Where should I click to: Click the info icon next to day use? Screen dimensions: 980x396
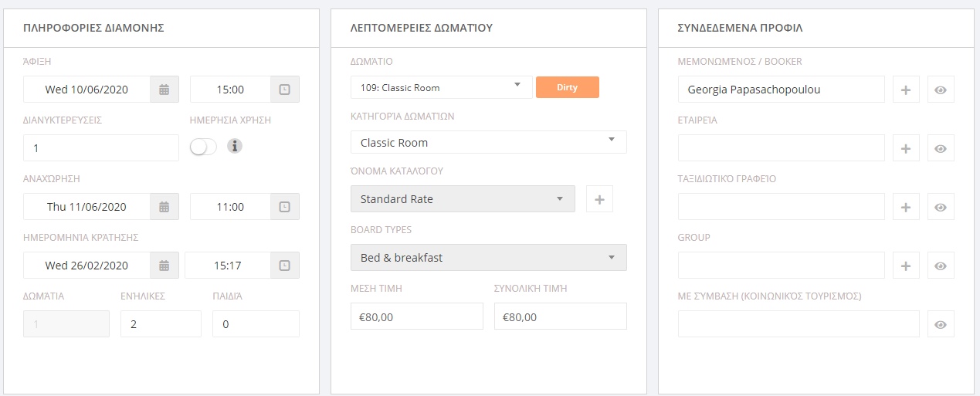click(x=235, y=146)
